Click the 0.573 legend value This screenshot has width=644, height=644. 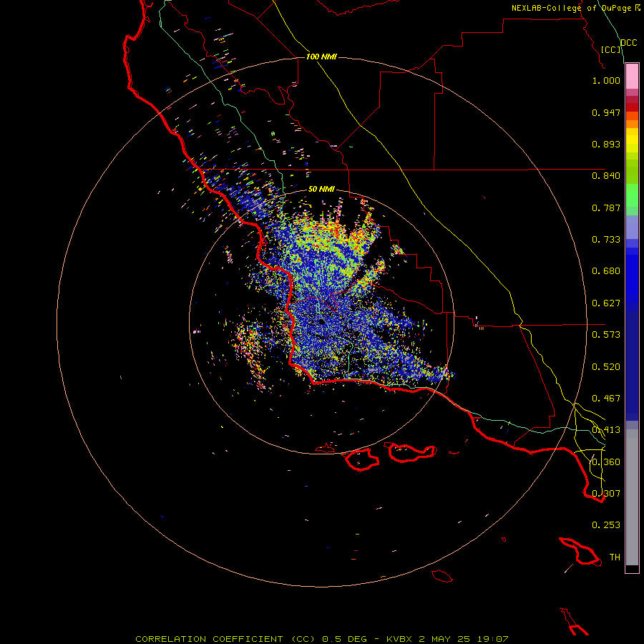[x=606, y=335]
